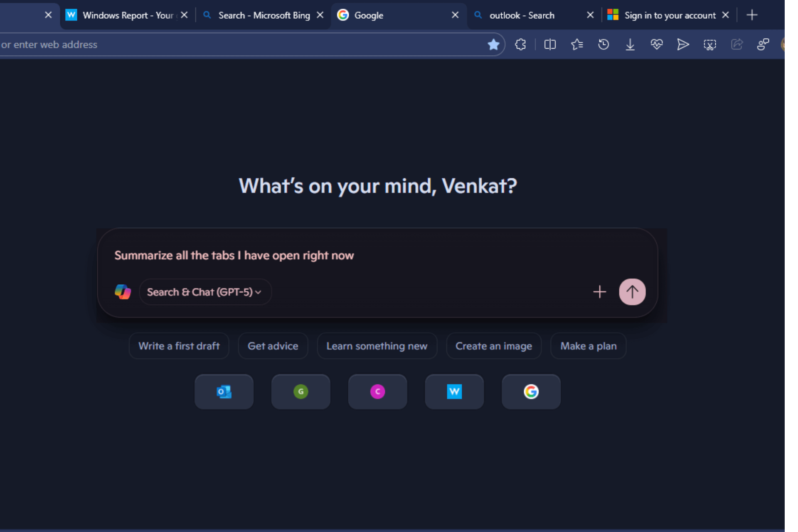Open browser Extensions puzzle icon
This screenshot has height=532, width=798.
click(520, 44)
